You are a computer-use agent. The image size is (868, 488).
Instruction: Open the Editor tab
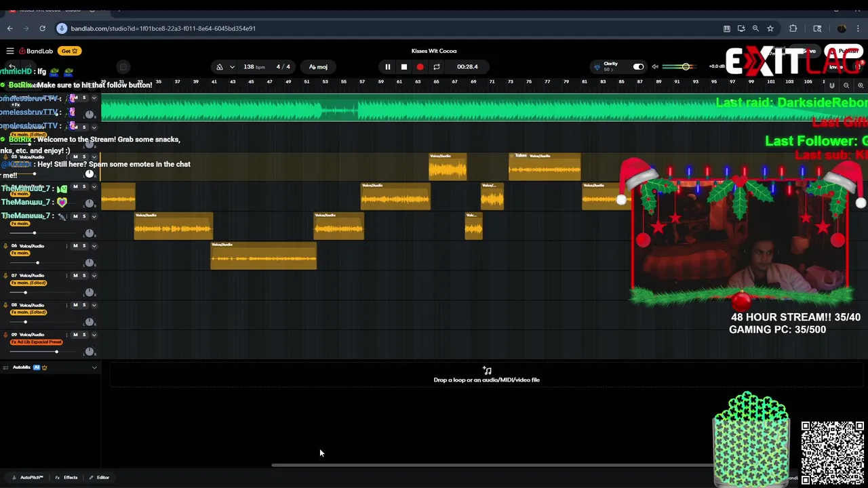tap(99, 477)
